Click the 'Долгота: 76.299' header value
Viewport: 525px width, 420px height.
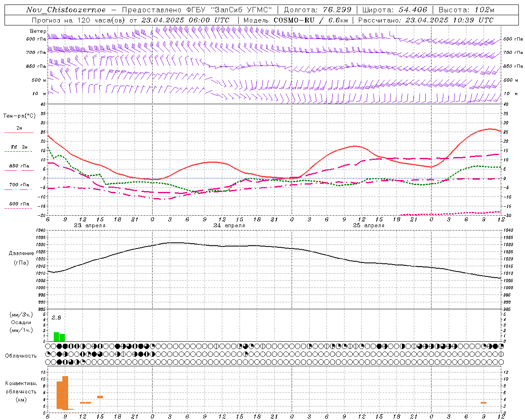317,10
